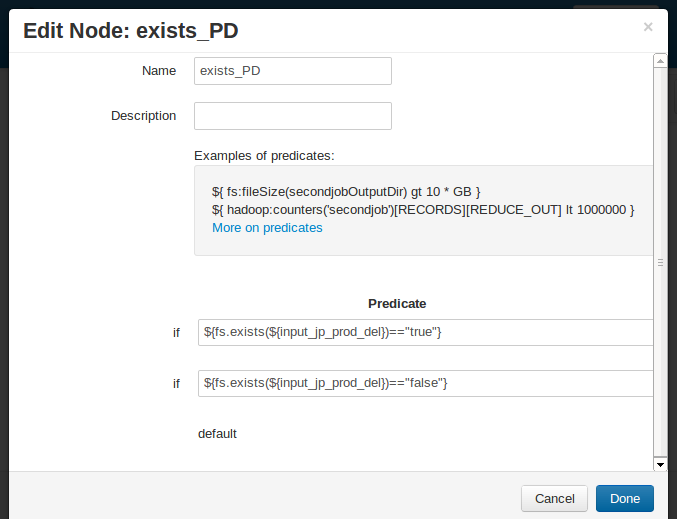Click the Edit Node: exists_PD title

pos(130,31)
